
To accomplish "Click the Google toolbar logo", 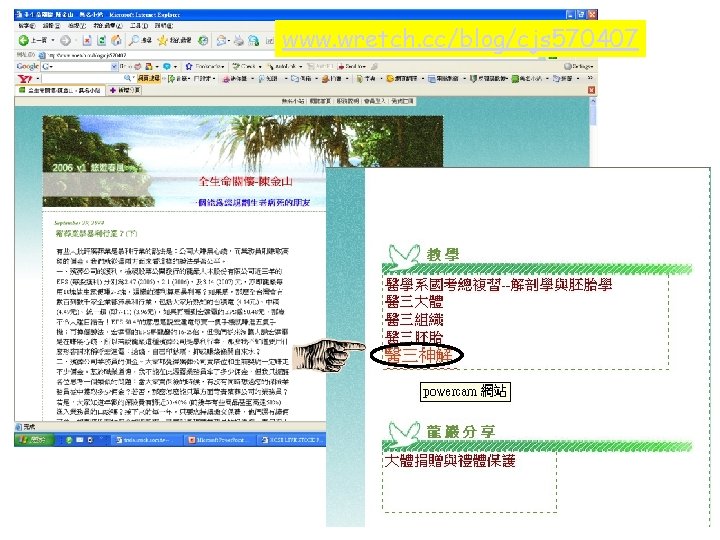I will 28,67.
